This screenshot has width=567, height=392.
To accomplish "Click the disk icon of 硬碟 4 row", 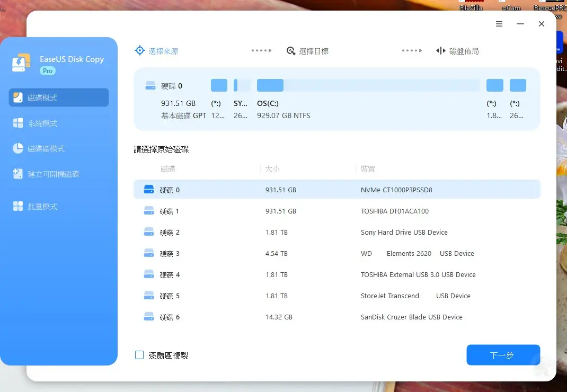I will point(149,274).
